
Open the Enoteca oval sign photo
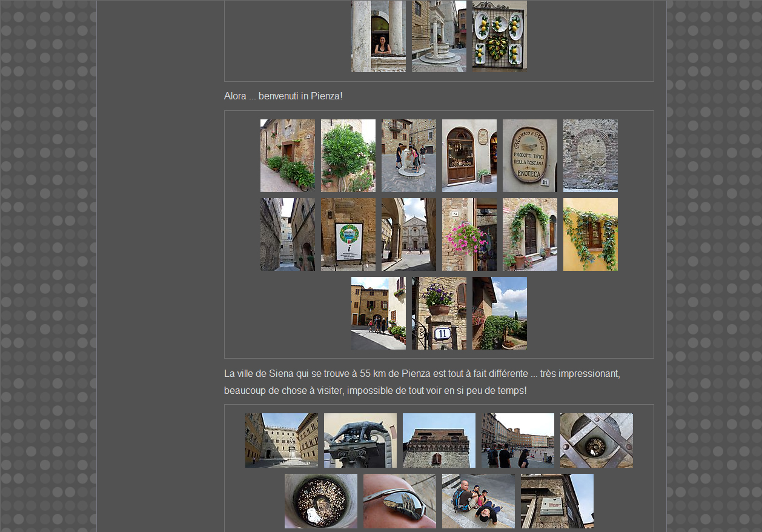(x=530, y=156)
